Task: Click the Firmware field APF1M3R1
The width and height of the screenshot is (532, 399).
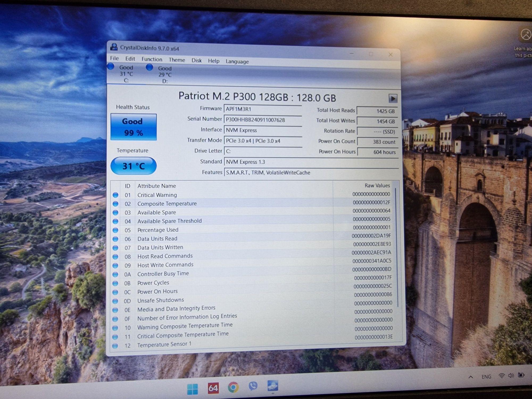Action: pyautogui.click(x=263, y=109)
